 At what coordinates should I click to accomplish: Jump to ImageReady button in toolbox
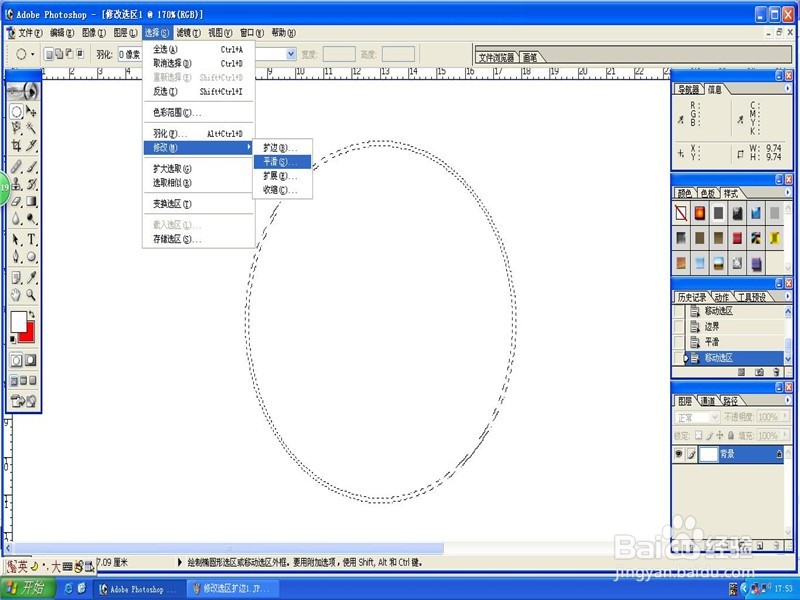pos(23,401)
